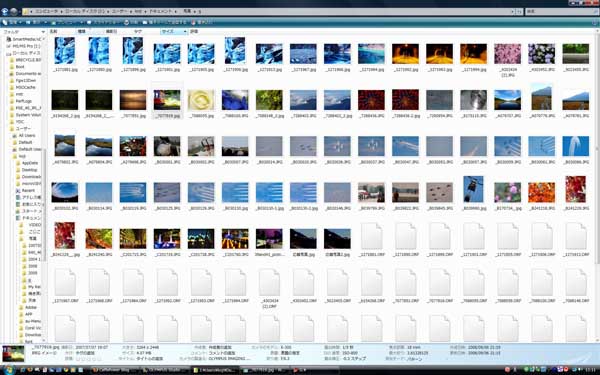Open the 表示 toolbar dropdown
The image size is (600, 375).
(35, 23)
